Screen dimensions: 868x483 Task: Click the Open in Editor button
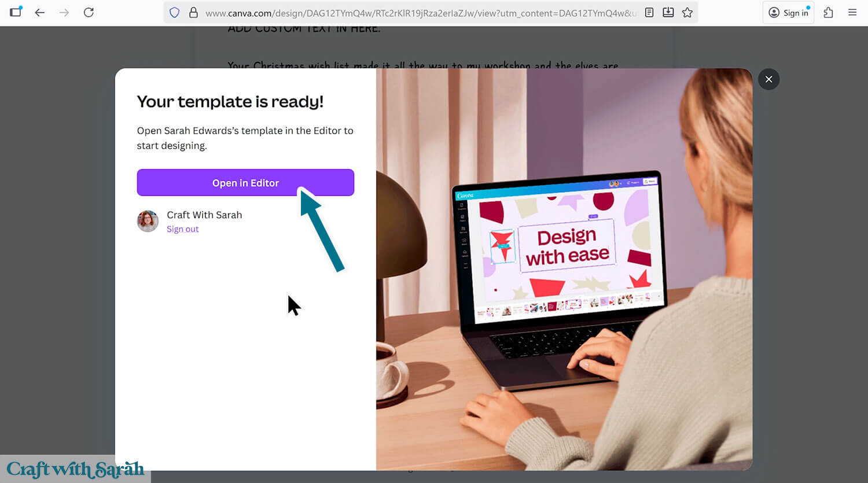point(245,183)
